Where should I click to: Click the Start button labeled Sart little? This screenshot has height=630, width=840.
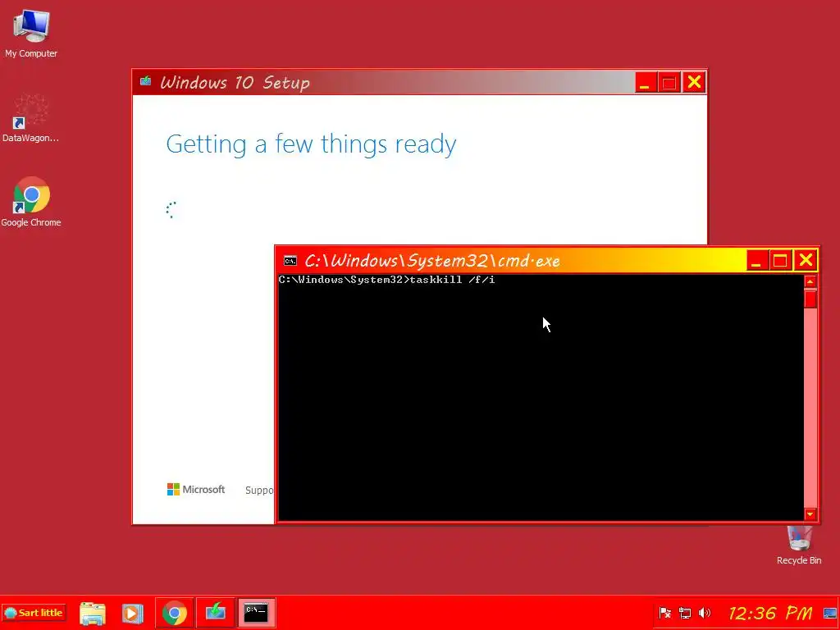point(34,612)
